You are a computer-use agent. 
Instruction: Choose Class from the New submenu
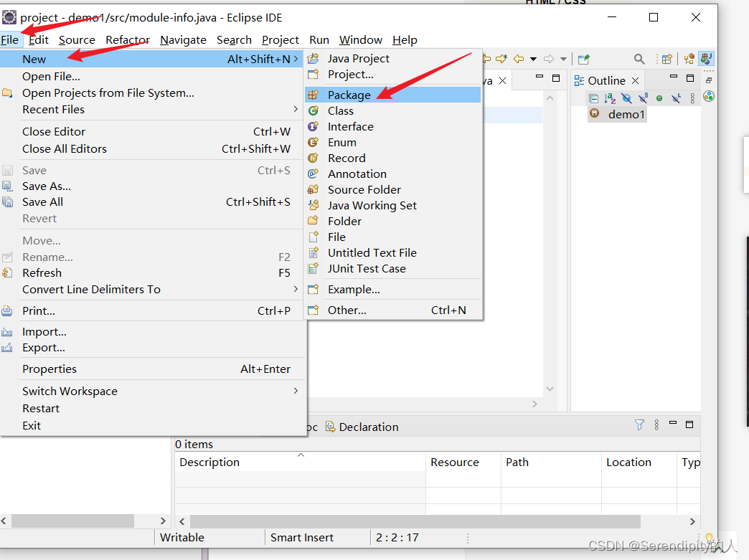coord(392,110)
